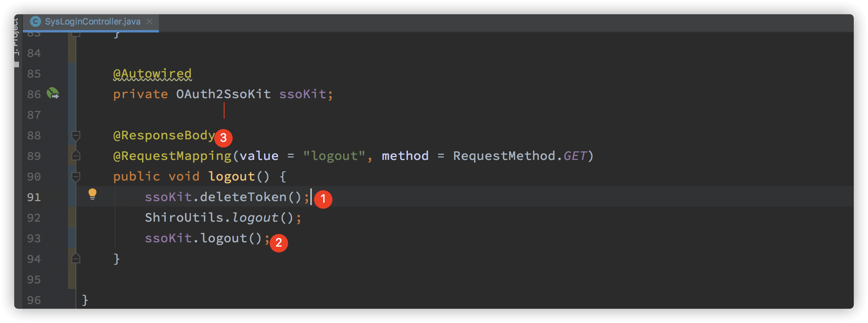Place the cursor on the ssoKit.logout() call

(x=203, y=238)
